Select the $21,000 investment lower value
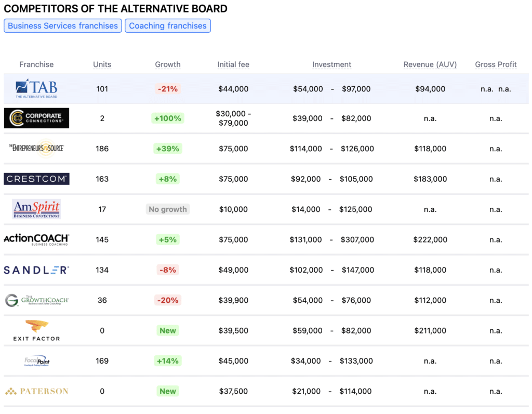Viewport: 532px width, 414px height. pyautogui.click(x=306, y=391)
